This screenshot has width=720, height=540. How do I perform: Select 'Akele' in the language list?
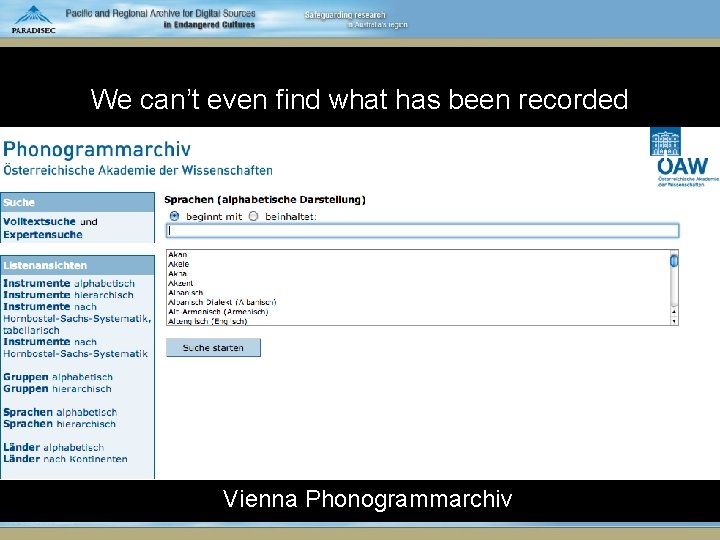coord(179,264)
